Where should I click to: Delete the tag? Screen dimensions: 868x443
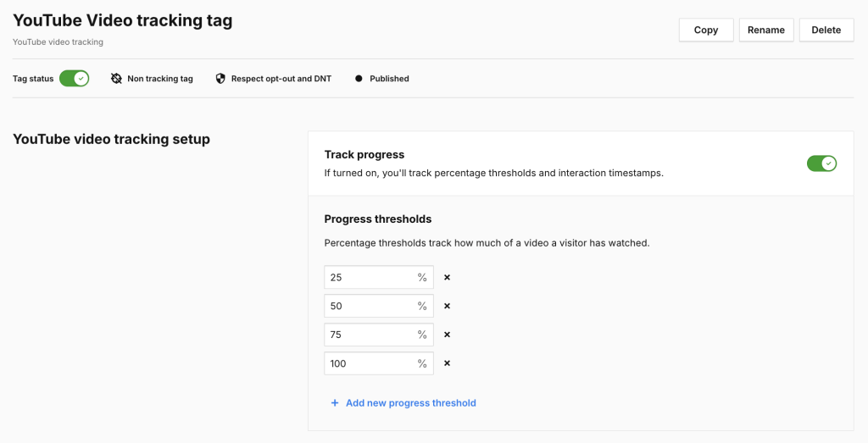[826, 30]
